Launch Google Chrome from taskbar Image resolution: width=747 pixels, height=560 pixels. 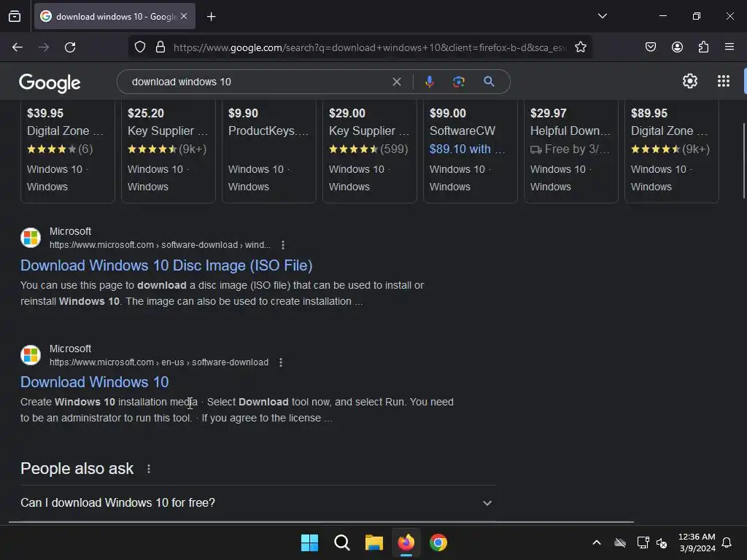(438, 542)
